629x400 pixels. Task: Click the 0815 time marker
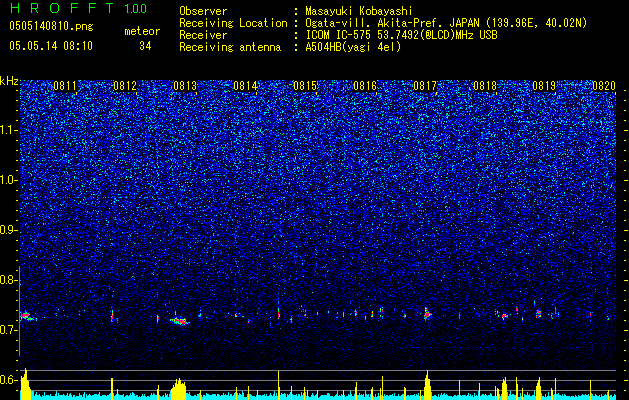click(305, 86)
